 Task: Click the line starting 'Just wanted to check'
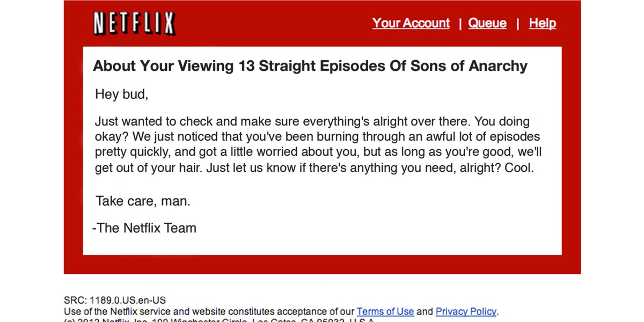coord(312,121)
